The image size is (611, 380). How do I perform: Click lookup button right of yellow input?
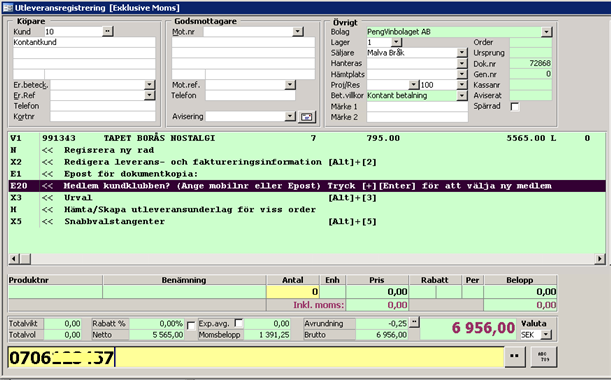click(x=514, y=356)
